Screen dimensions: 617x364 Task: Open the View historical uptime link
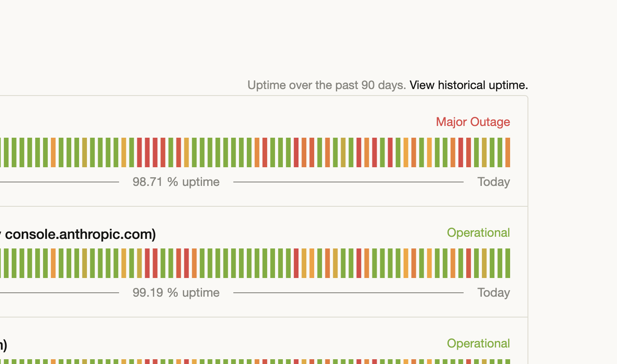click(468, 85)
